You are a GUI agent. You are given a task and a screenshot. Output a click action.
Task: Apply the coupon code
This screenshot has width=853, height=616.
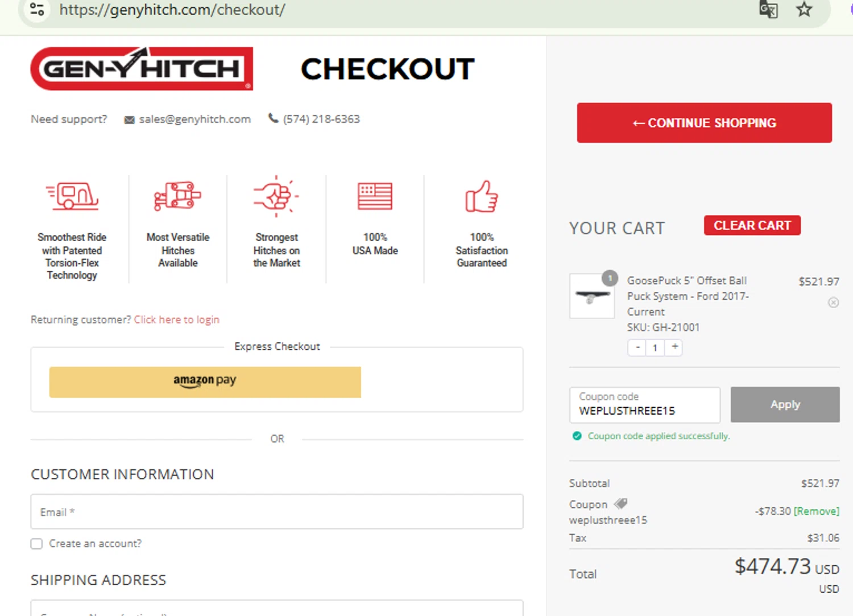pos(785,404)
